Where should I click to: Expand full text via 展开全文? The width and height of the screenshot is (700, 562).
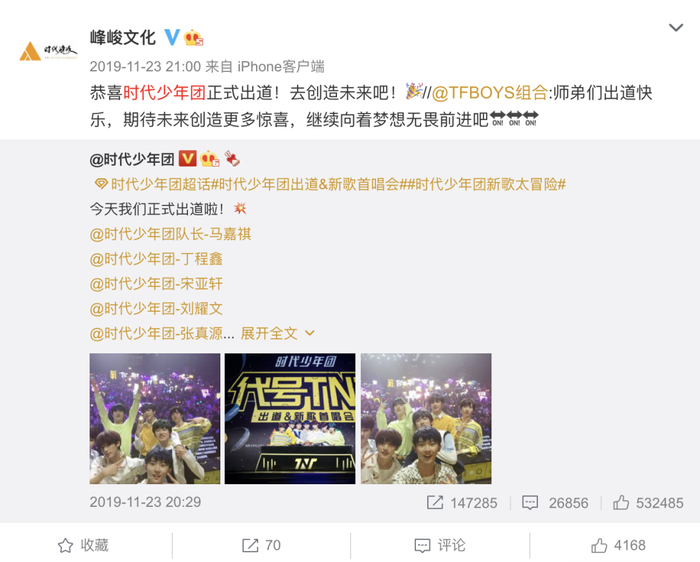click(x=269, y=333)
